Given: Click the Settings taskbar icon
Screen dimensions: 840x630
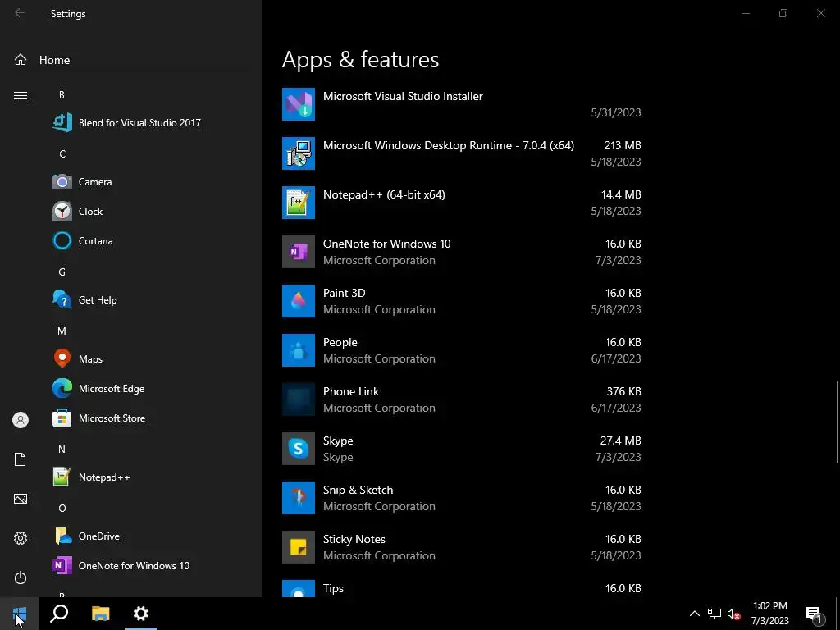Looking at the screenshot, I should [141, 614].
